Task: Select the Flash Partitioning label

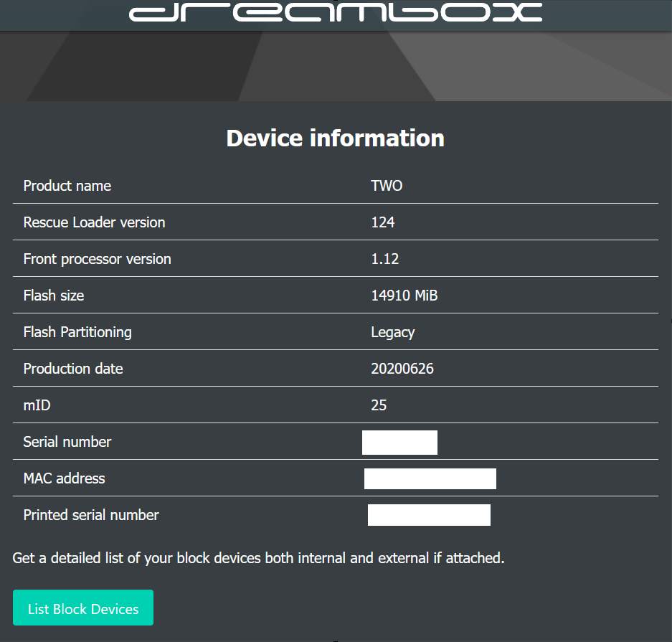Action: click(x=77, y=332)
